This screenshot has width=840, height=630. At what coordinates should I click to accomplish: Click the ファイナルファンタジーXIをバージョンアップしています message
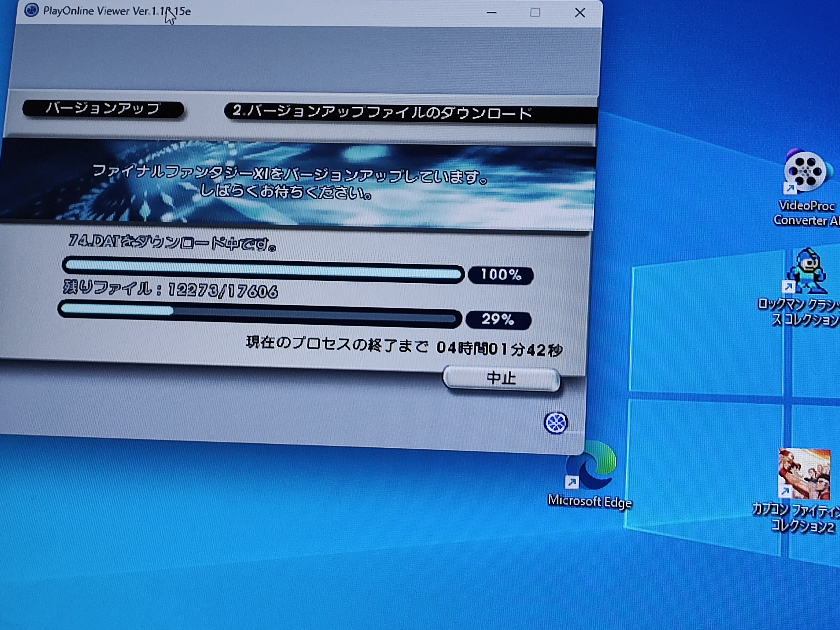(x=290, y=175)
